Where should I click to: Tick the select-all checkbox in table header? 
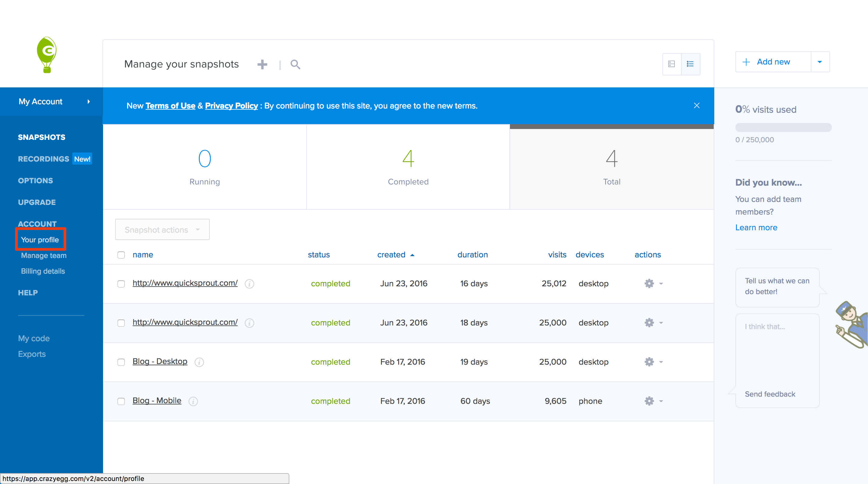pos(121,255)
